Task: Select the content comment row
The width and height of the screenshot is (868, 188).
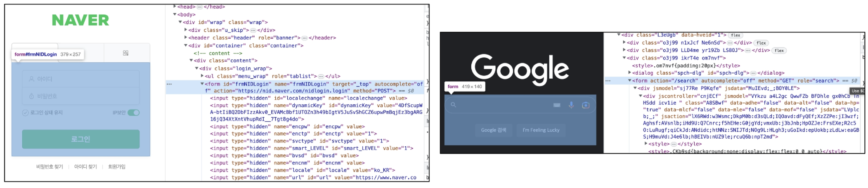Action: 218,54
